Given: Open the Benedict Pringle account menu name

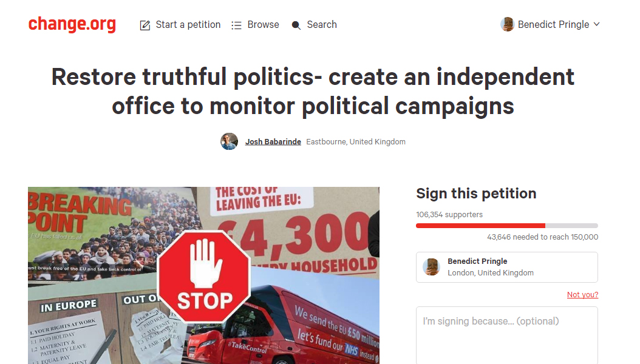Looking at the screenshot, I should [x=553, y=24].
